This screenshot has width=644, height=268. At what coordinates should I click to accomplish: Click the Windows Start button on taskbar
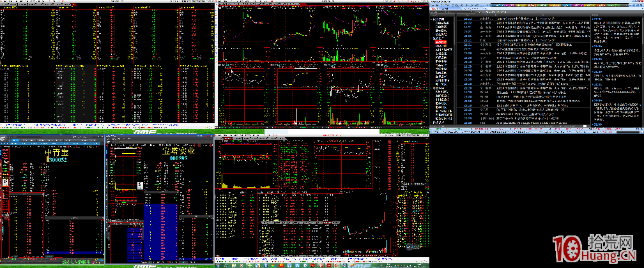point(219,265)
